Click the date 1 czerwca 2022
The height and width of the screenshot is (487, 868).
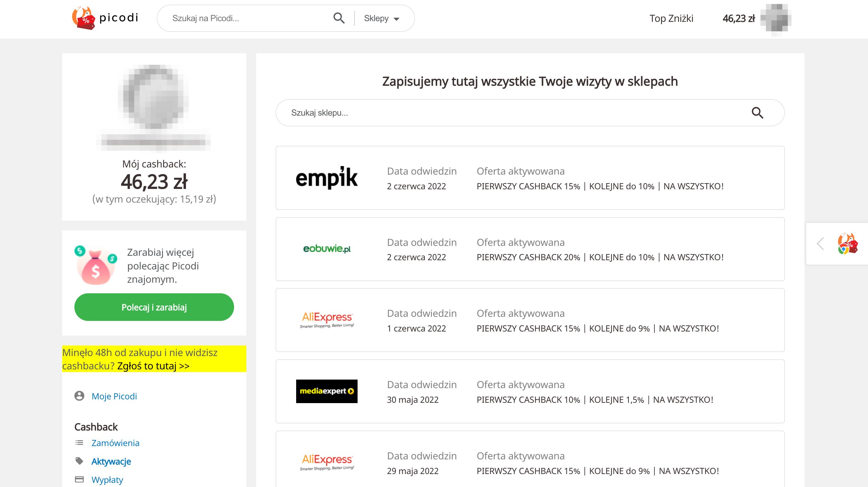point(416,328)
